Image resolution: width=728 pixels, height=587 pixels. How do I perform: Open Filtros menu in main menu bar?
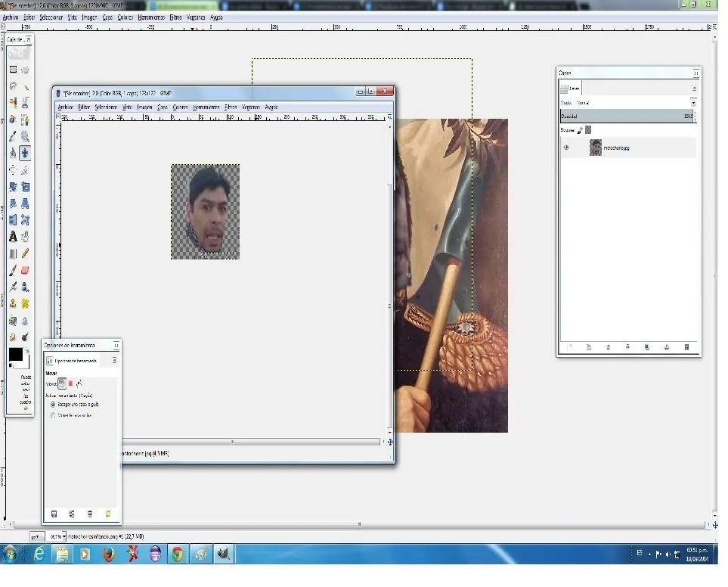pyautogui.click(x=175, y=17)
